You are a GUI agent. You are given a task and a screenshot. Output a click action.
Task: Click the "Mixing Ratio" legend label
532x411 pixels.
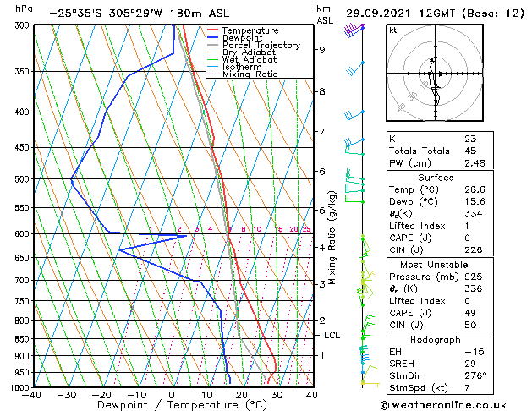click(250, 74)
